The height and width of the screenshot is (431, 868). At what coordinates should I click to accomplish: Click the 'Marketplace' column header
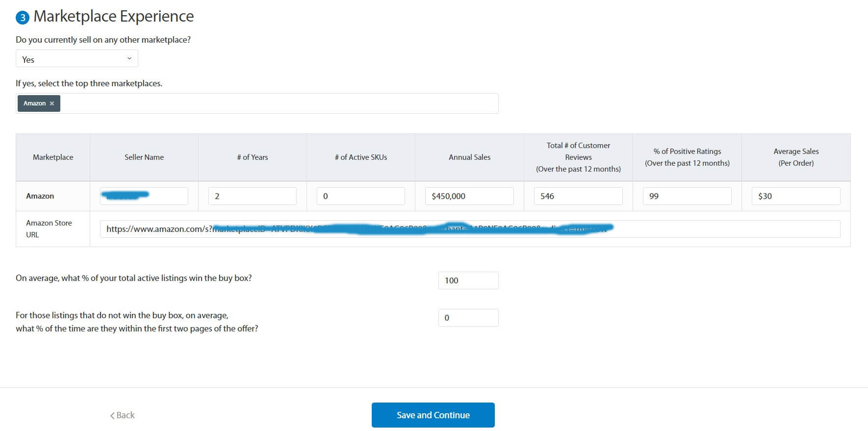pos(53,157)
